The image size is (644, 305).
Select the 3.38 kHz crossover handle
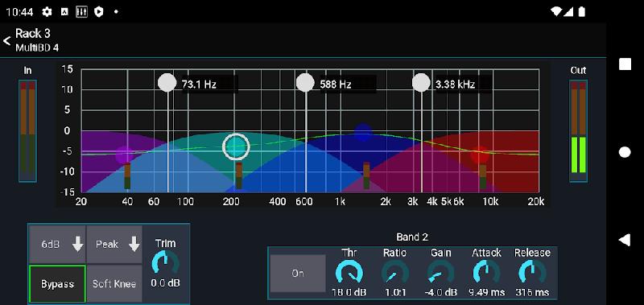point(421,83)
